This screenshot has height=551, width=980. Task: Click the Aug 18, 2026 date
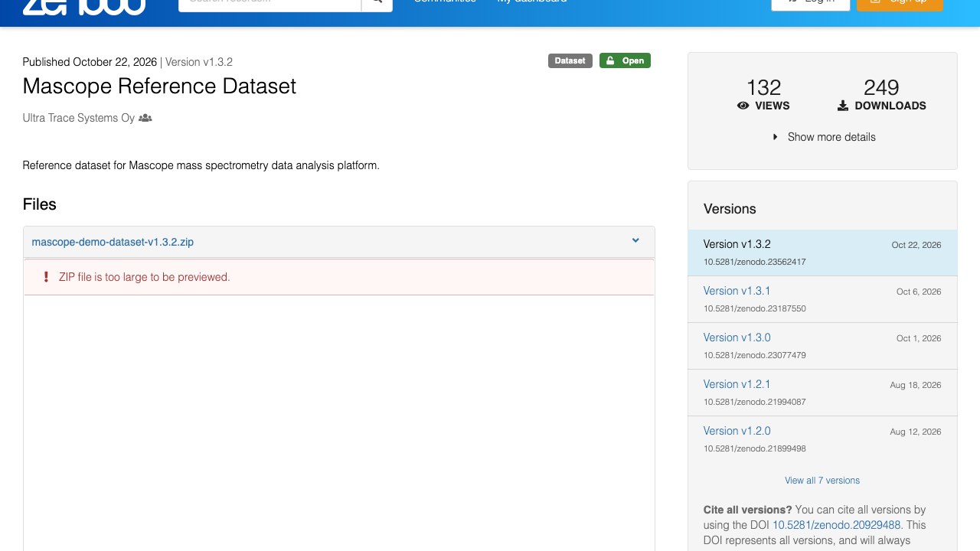(x=916, y=385)
